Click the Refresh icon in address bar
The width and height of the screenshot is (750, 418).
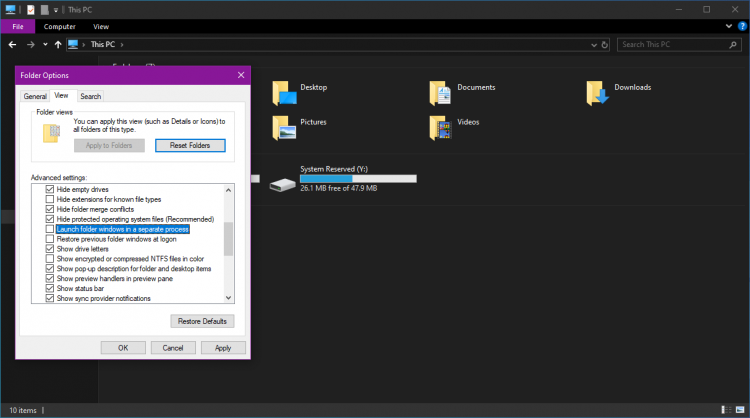(605, 44)
